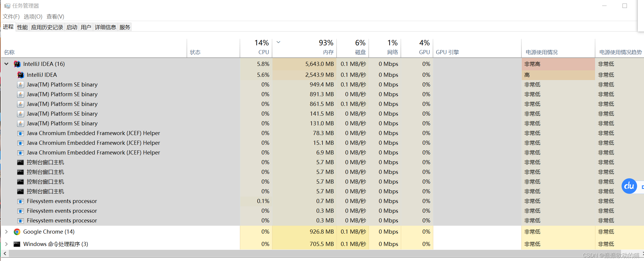This screenshot has height=261, width=644.
Task: Click the Google Chrome icon
Action: click(17, 232)
